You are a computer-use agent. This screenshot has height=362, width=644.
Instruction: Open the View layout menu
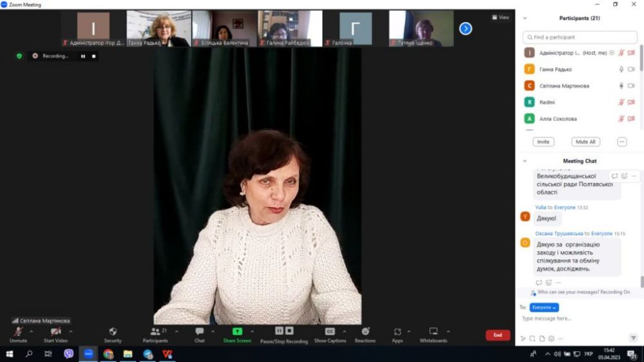click(x=500, y=17)
